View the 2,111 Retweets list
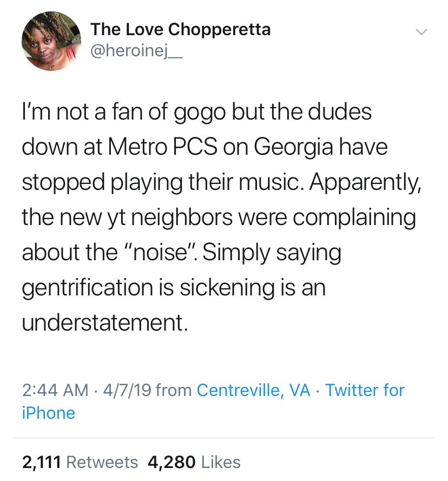 (80, 462)
